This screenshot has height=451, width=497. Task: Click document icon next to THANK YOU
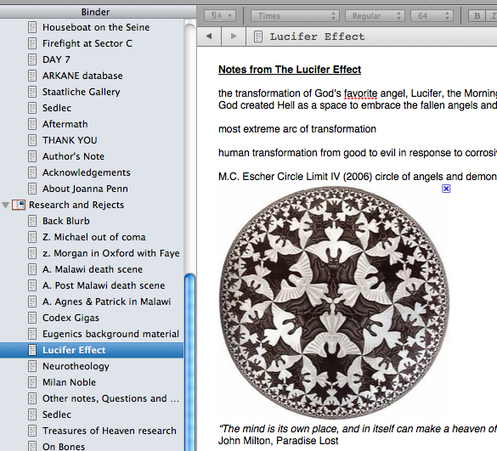tap(32, 140)
